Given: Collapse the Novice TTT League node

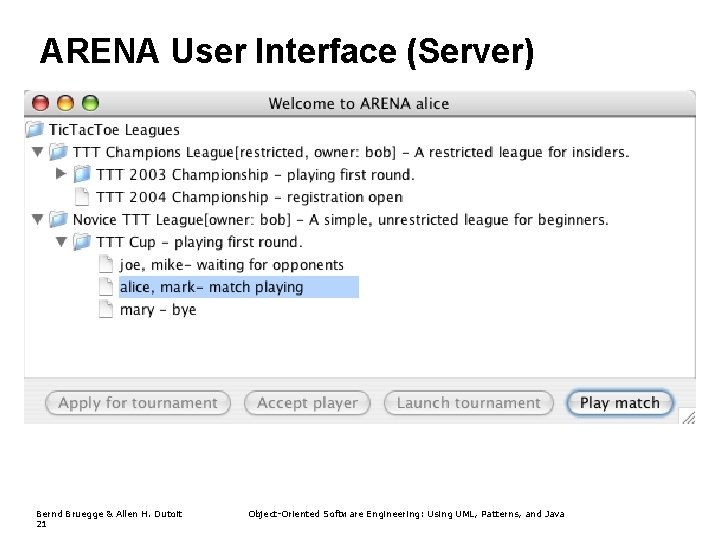Looking at the screenshot, I should coord(38,219).
